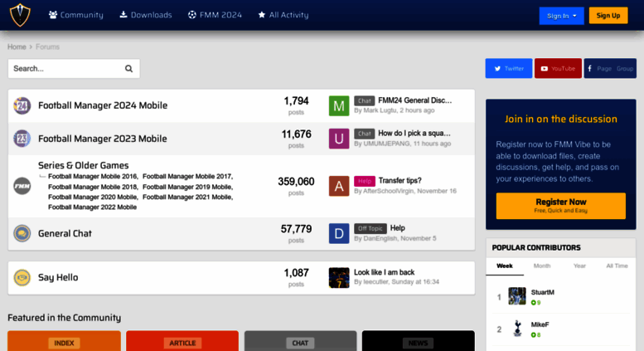Click Chat tag beside FMM24 General Disc
This screenshot has width=644, height=351.
click(x=365, y=100)
